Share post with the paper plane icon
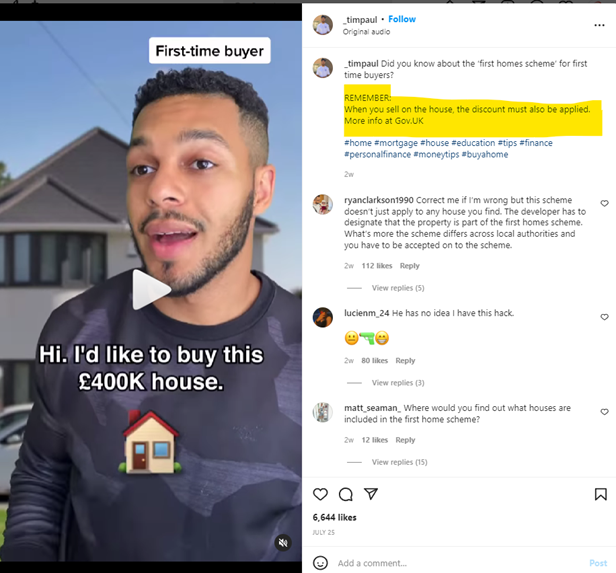Image resolution: width=616 pixels, height=573 pixels. (x=371, y=494)
